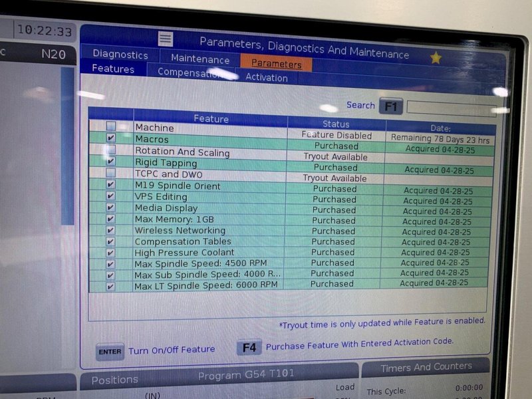The height and width of the screenshot is (399, 532).
Task: Toggle the Macros feature checkbox
Action: [111, 138]
